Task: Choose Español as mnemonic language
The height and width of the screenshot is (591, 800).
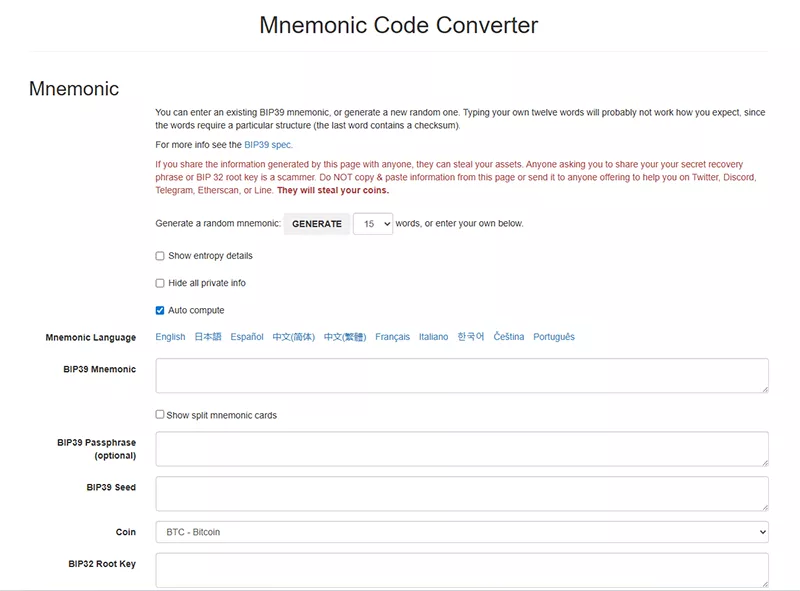Action: click(x=247, y=337)
